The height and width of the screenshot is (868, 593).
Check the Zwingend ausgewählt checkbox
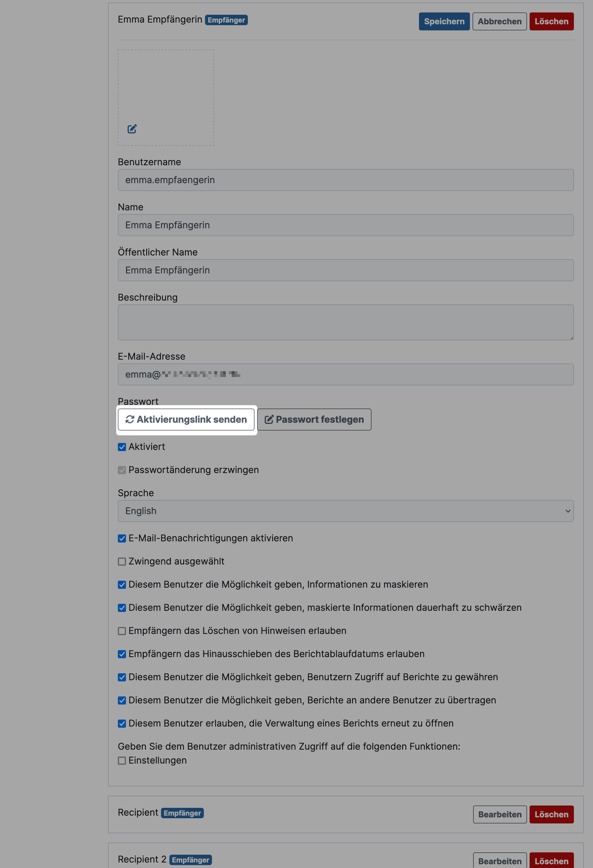point(122,562)
